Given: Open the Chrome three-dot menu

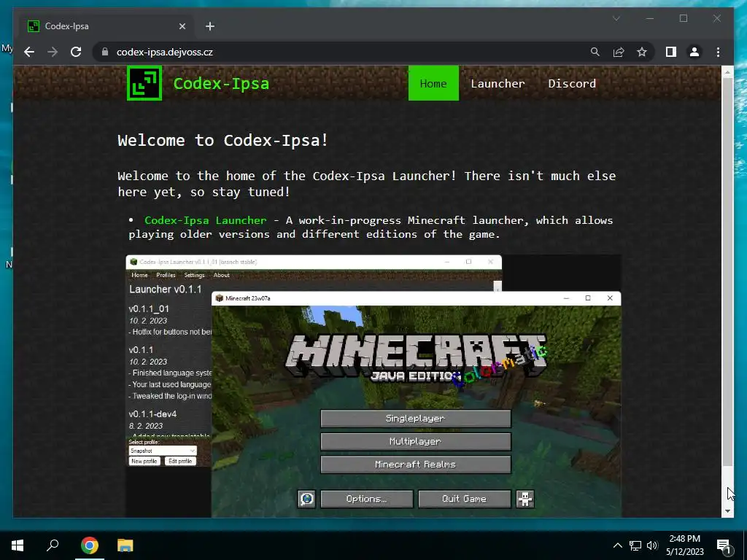Looking at the screenshot, I should click(718, 52).
